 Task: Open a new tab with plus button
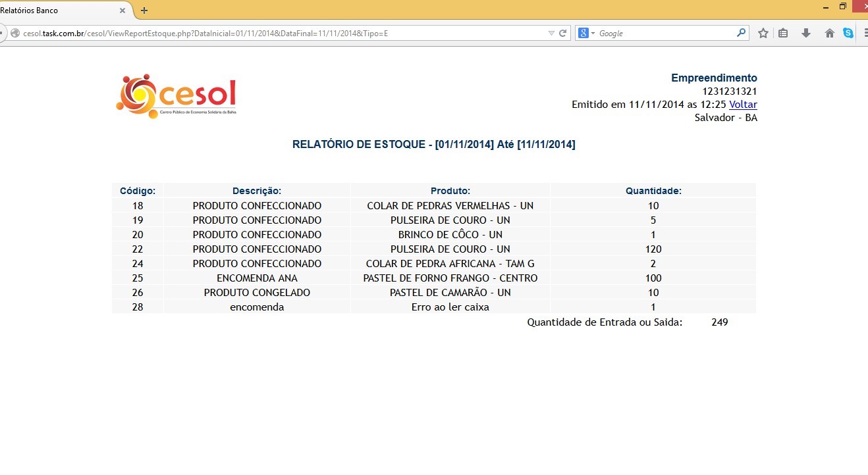click(x=144, y=11)
